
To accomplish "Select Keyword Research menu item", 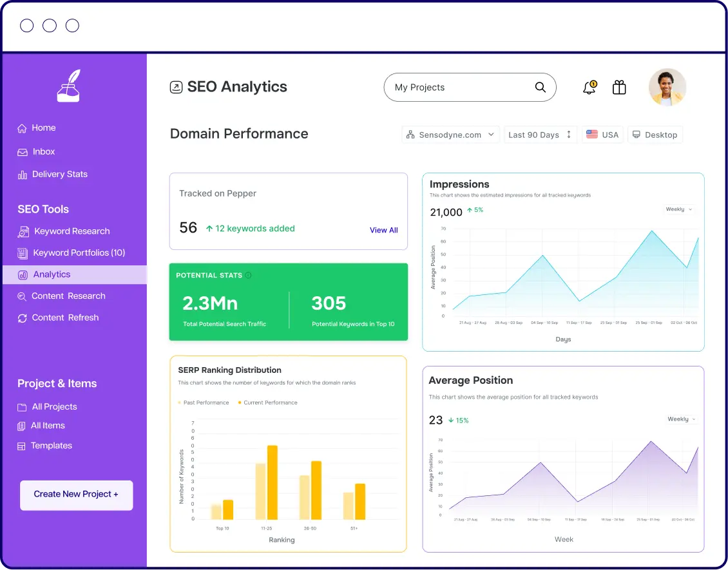I will [x=72, y=231].
